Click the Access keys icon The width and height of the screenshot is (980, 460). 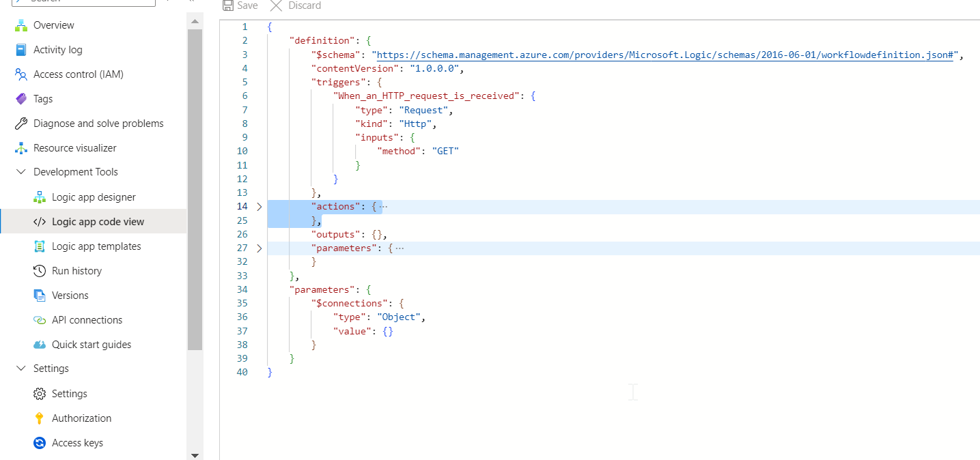[39, 443]
